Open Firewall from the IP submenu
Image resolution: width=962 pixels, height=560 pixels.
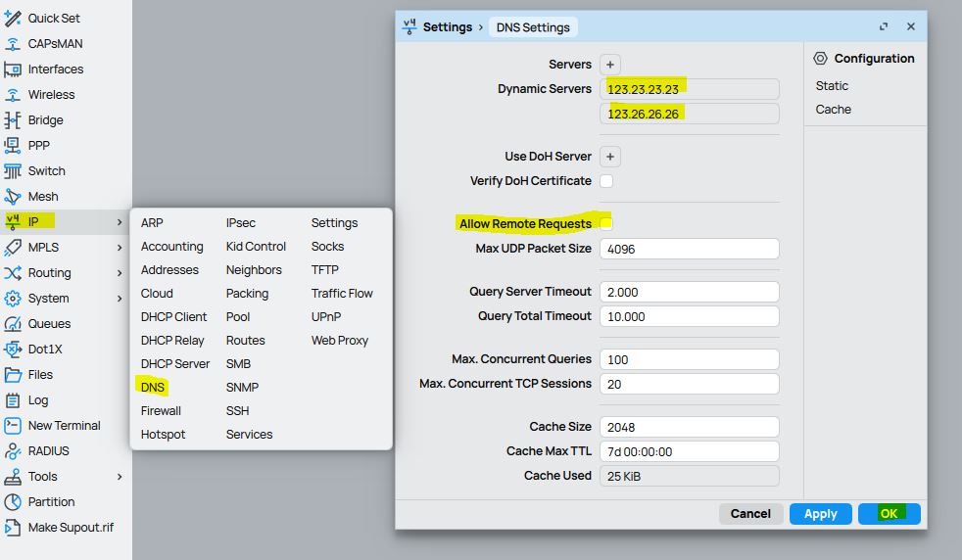(x=161, y=411)
